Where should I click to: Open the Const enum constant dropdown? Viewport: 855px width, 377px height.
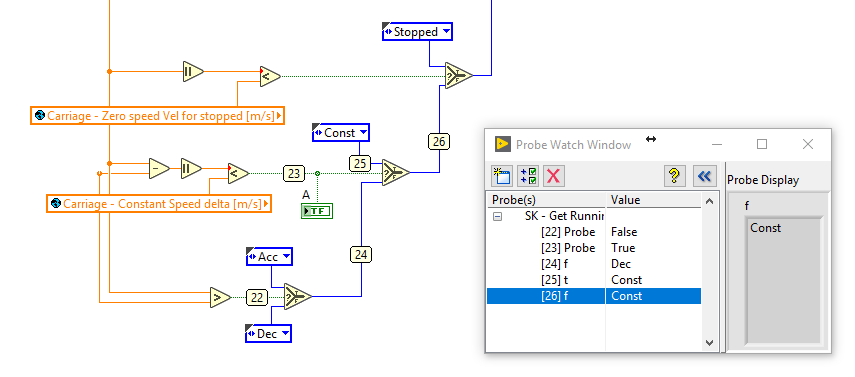pos(363,133)
